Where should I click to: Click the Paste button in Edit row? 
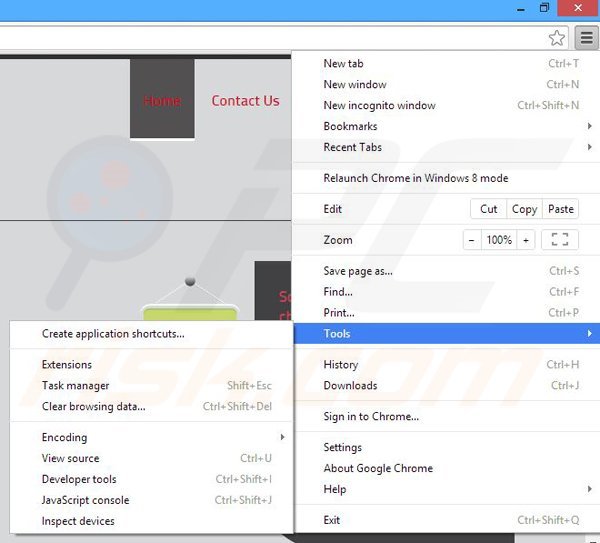pyautogui.click(x=561, y=209)
